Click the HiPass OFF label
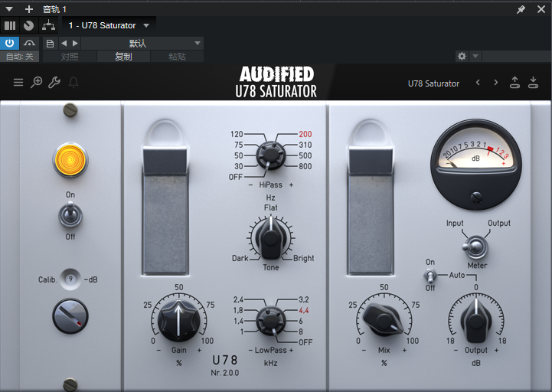Image resolution: width=552 pixels, height=392 pixels. click(x=236, y=177)
